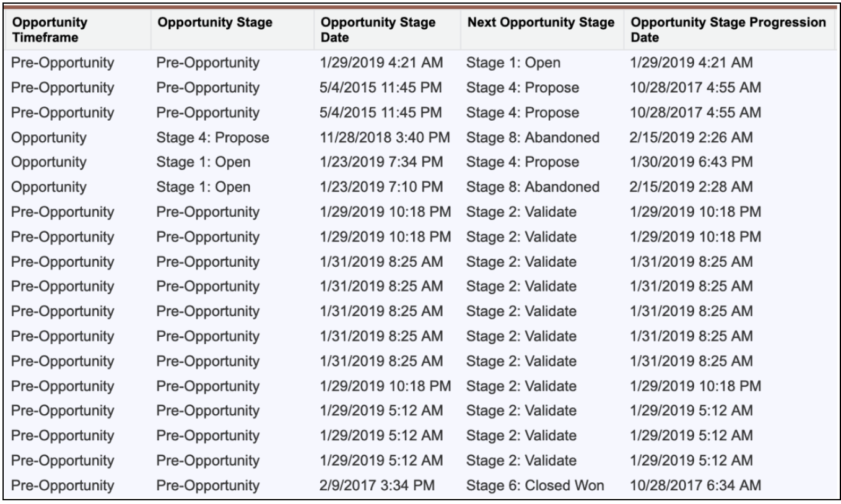Click the 2/15/2019 2:26 AM progression date
Image resolution: width=841 pixels, height=504 pixels.
point(691,137)
